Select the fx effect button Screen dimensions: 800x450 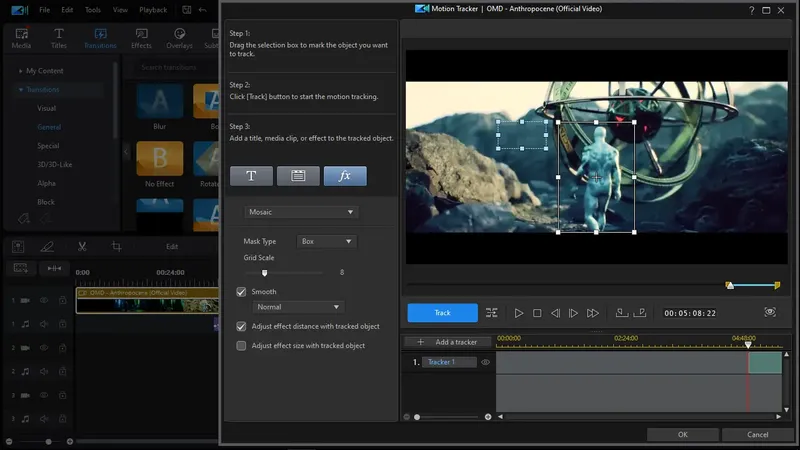[x=345, y=176]
